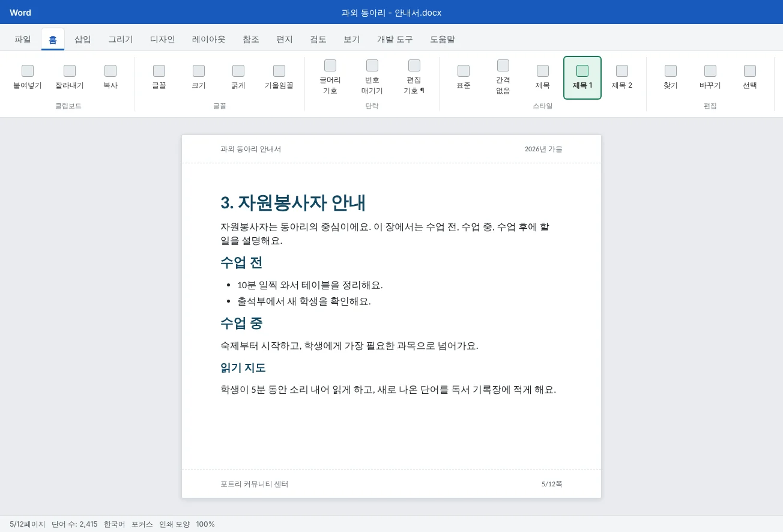
Task: Click the 단어 수: 2,415 word count
Action: pos(74,524)
